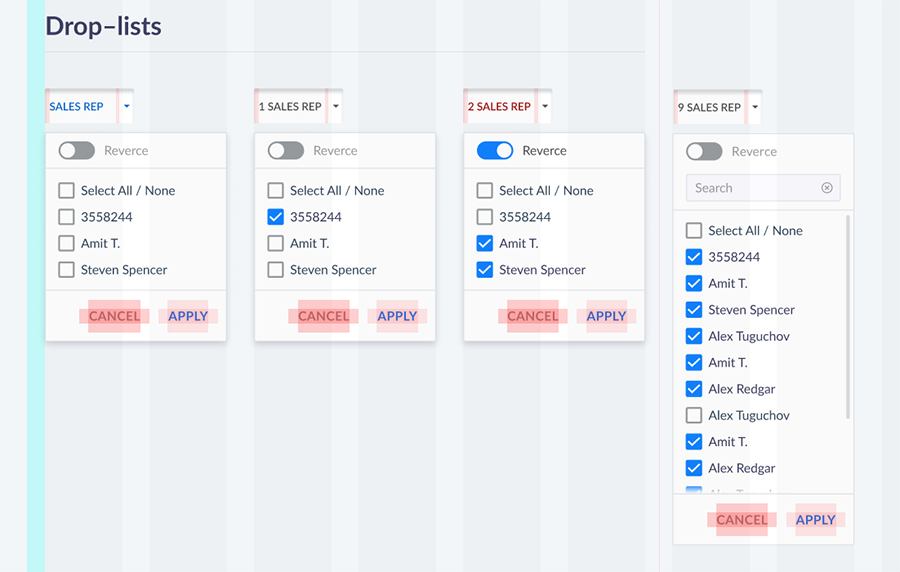Click the 2 SALES REP red label
Viewport: 900px width, 572px height.
point(499,107)
